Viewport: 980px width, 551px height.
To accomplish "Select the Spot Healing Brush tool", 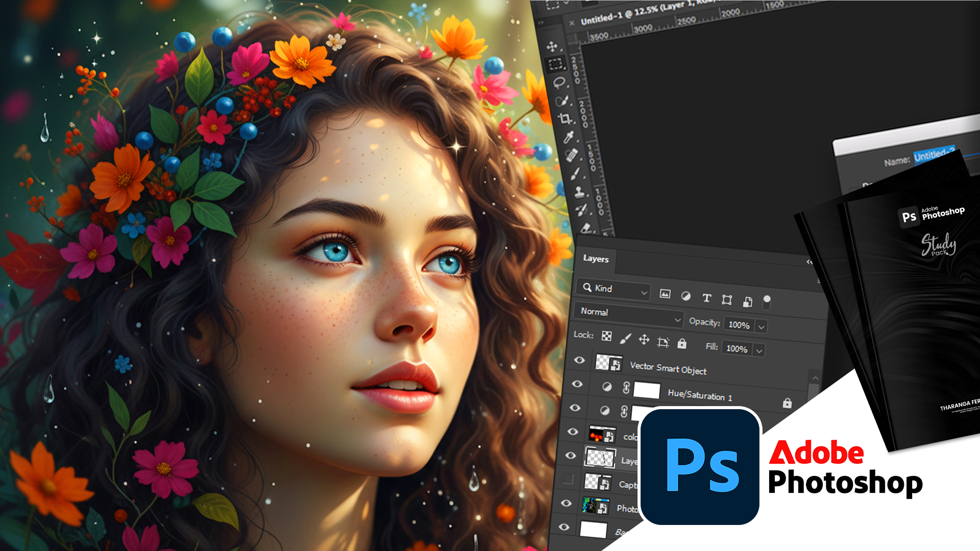I will click(571, 155).
